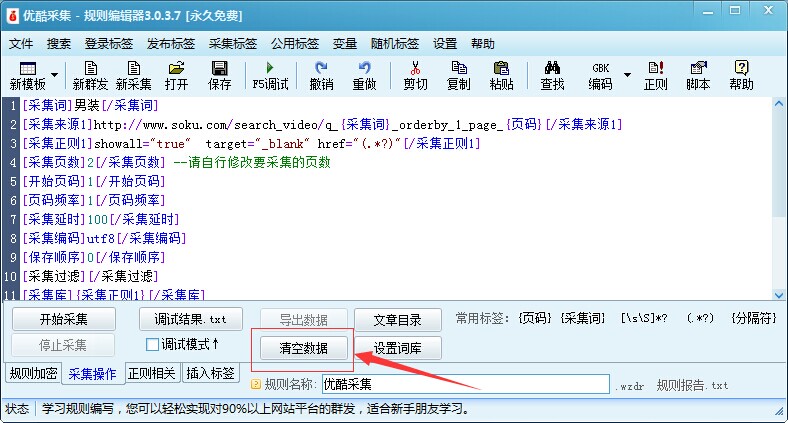Image resolution: width=788 pixels, height=423 pixels.
Task: Redo with the 重做 icon
Action: click(364, 68)
